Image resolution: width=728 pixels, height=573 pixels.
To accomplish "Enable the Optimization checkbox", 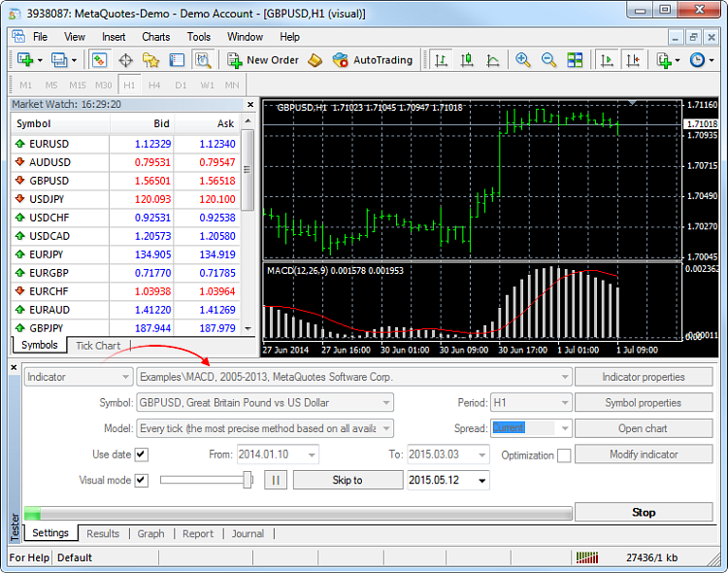I will pos(564,455).
